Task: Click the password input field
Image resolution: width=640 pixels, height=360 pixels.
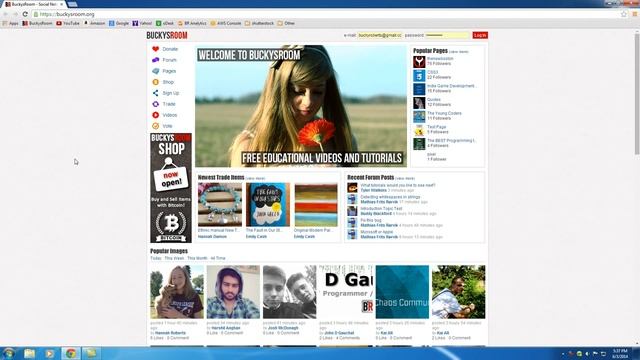Action: (x=447, y=36)
